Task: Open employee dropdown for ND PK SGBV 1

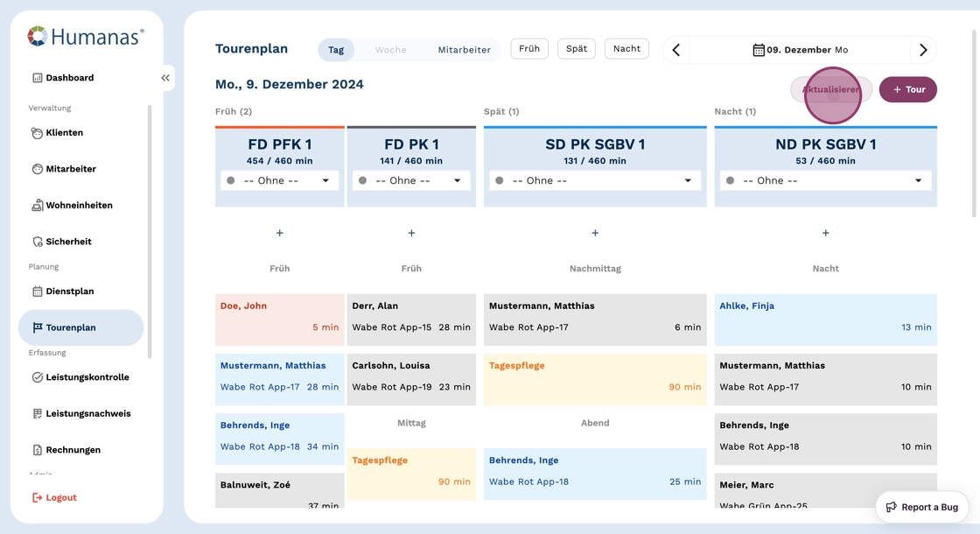Action: tap(826, 180)
